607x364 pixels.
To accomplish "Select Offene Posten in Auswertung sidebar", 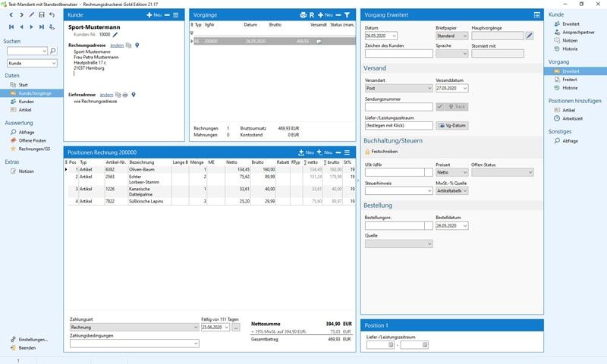I will 33,140.
